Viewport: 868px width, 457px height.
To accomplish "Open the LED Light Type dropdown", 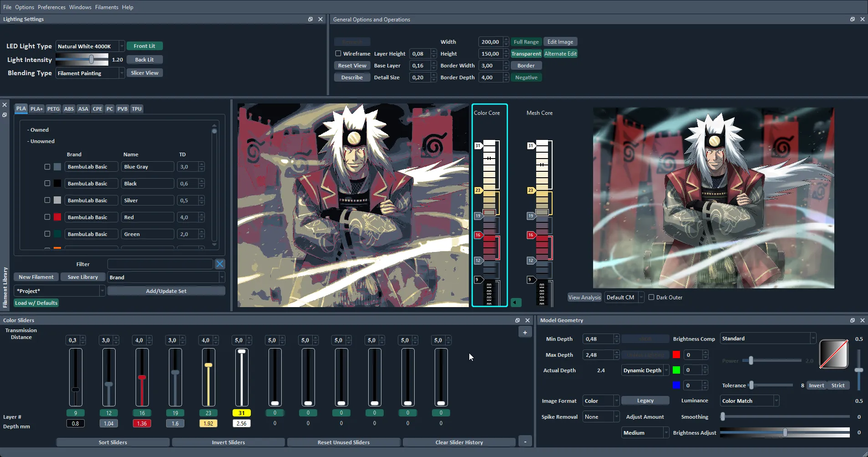I will click(x=90, y=46).
